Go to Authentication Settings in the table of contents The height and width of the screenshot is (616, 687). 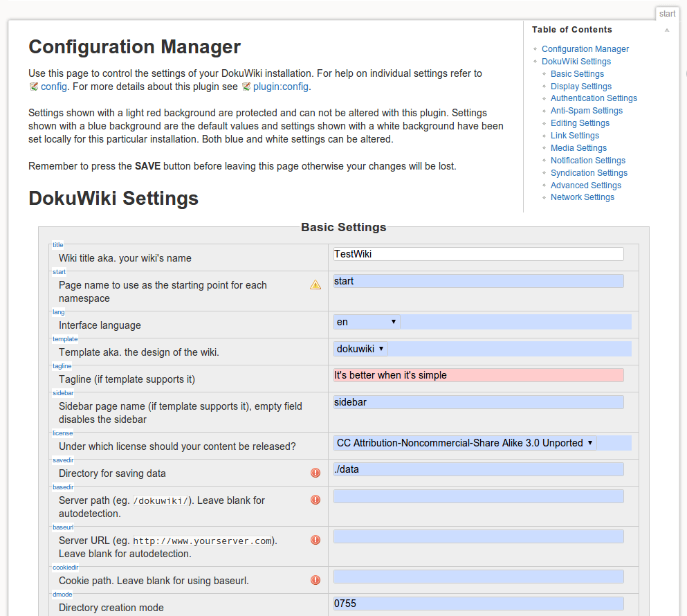[594, 98]
